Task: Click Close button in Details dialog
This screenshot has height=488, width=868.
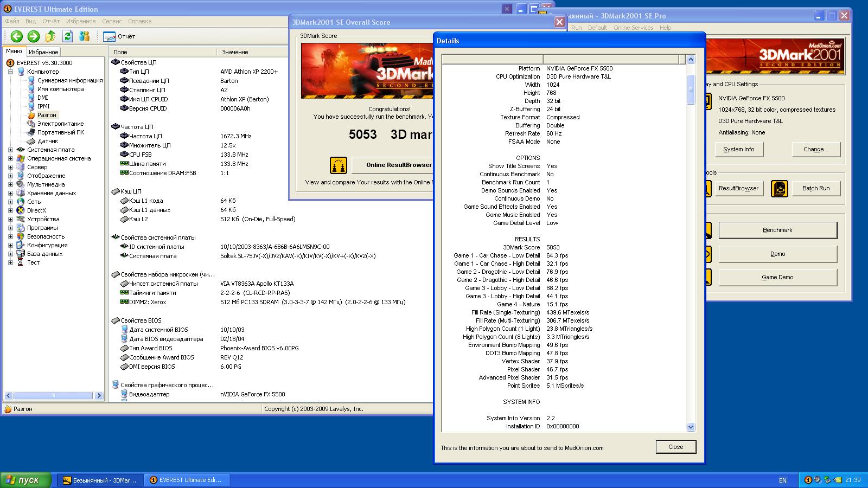Action: (x=675, y=447)
